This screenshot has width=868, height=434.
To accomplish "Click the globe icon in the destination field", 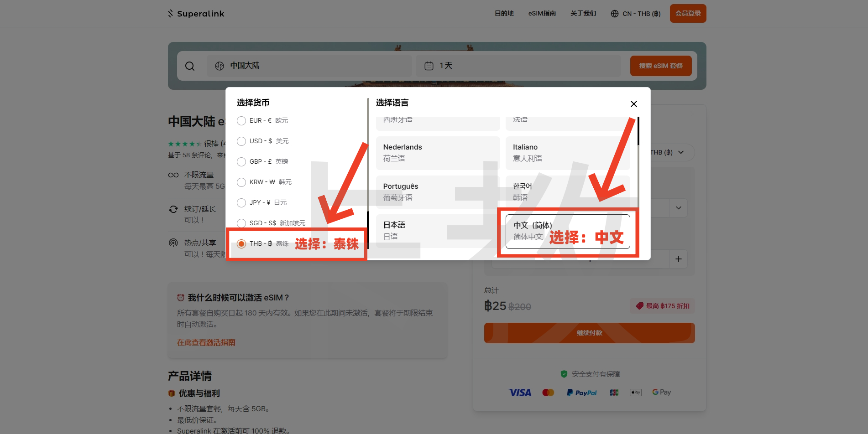I will pos(219,66).
